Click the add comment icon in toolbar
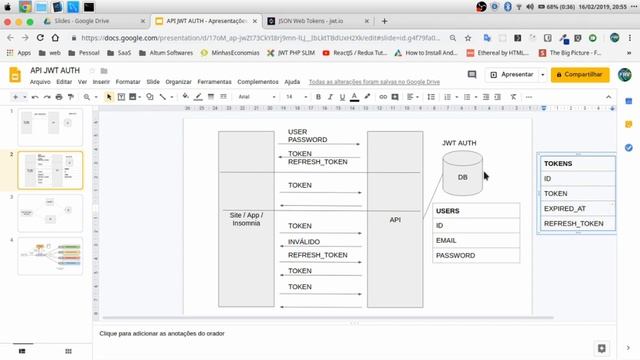This screenshot has height=360, width=640. pyautogui.click(x=395, y=97)
